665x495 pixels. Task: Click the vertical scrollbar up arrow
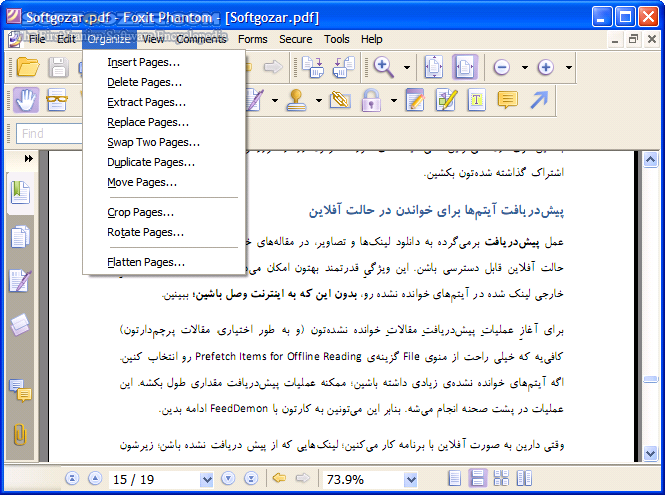click(650, 160)
